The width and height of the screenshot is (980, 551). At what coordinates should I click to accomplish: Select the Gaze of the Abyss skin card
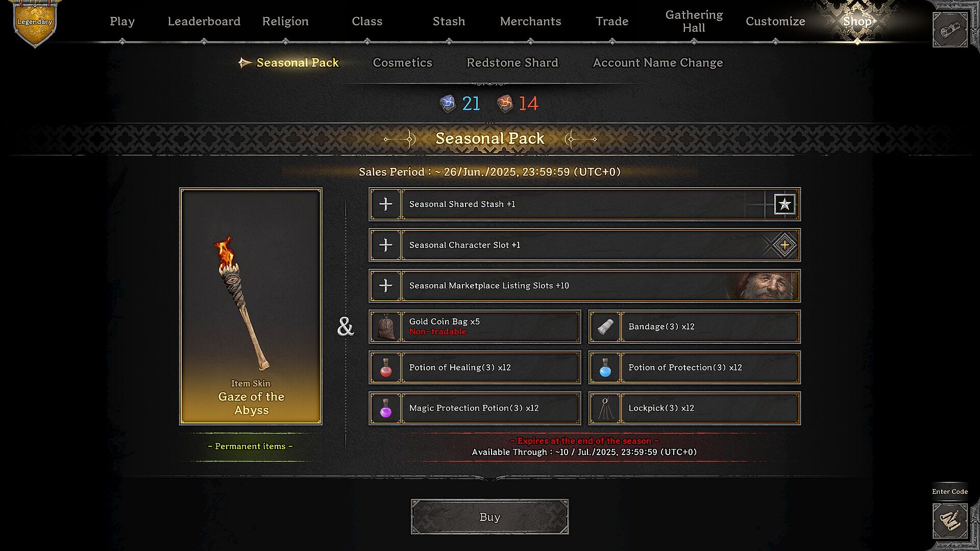coord(251,306)
